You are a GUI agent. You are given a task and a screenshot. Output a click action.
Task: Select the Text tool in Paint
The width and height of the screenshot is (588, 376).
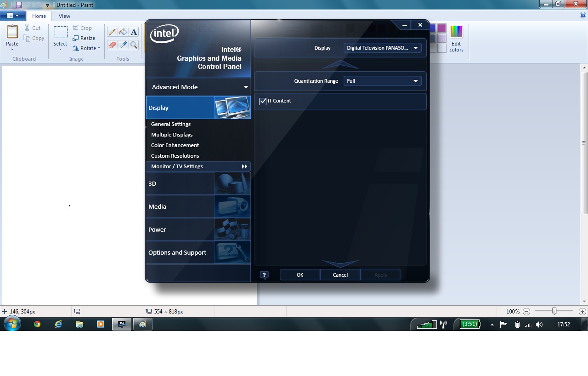134,32
